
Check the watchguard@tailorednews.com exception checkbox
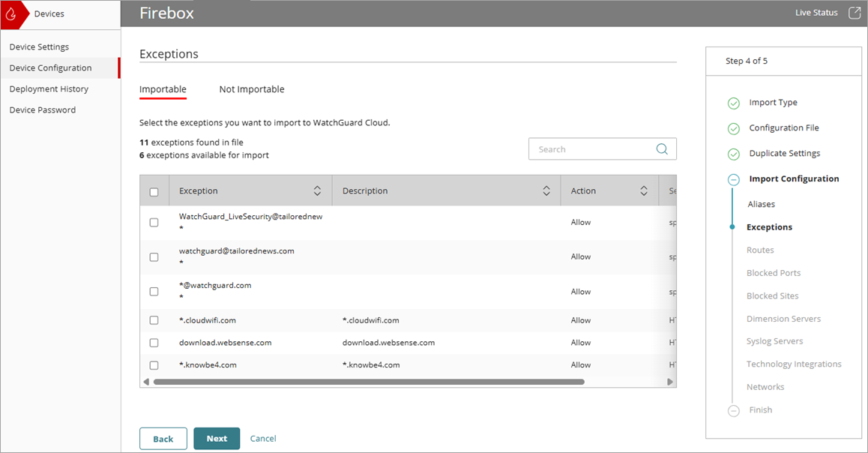pyautogui.click(x=154, y=257)
